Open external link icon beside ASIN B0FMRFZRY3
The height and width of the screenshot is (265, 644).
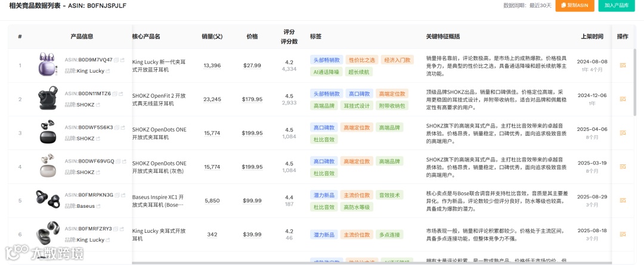pyautogui.click(x=122, y=229)
